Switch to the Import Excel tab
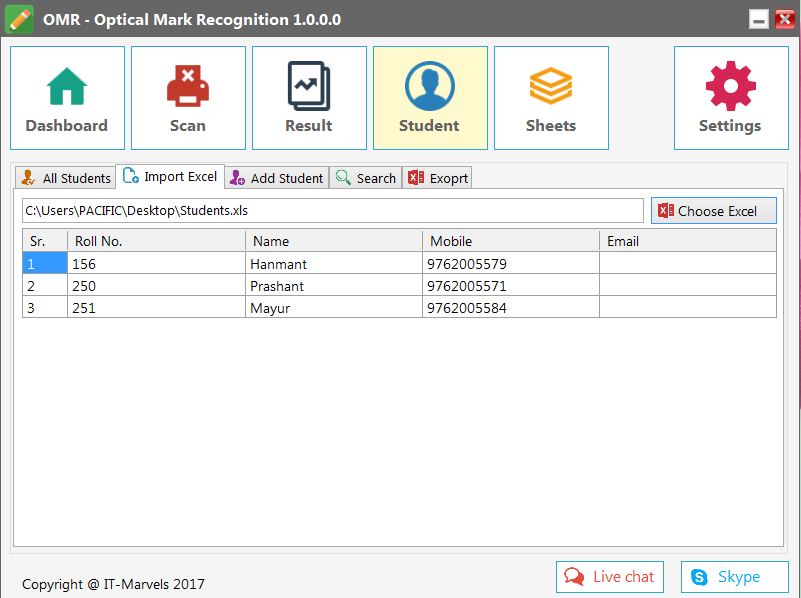 [x=170, y=176]
